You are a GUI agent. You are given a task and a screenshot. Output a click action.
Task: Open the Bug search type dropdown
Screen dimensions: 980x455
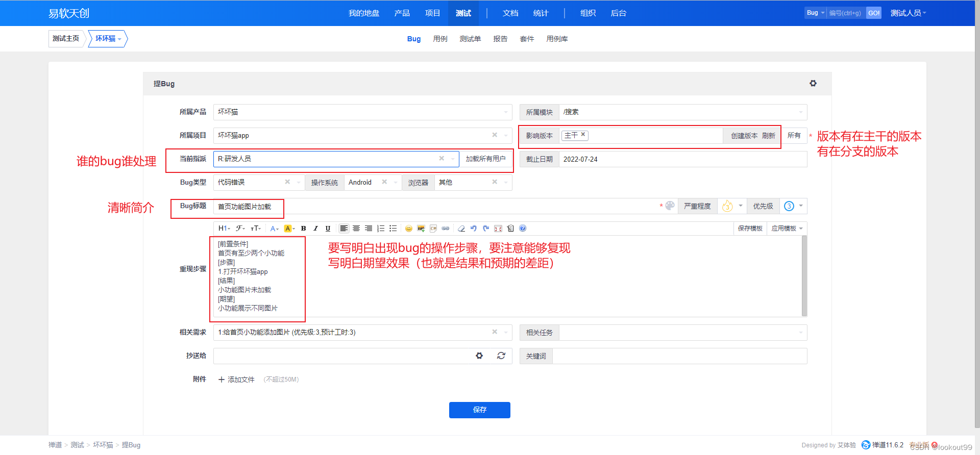click(x=815, y=13)
